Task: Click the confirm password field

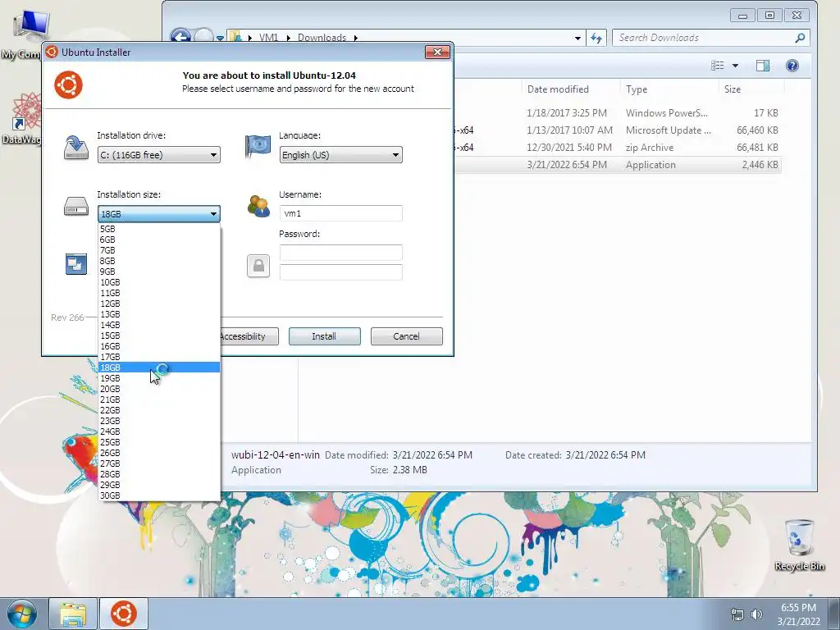Action: click(x=340, y=272)
